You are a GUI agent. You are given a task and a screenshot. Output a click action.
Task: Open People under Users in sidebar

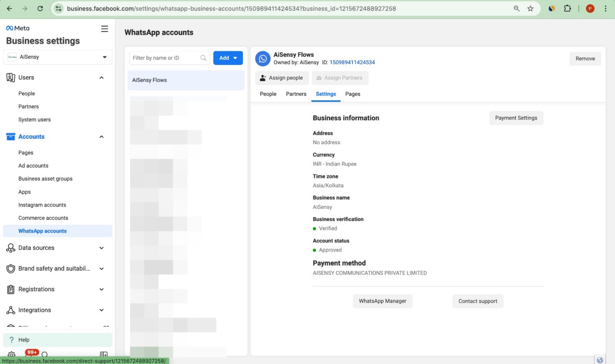27,93
